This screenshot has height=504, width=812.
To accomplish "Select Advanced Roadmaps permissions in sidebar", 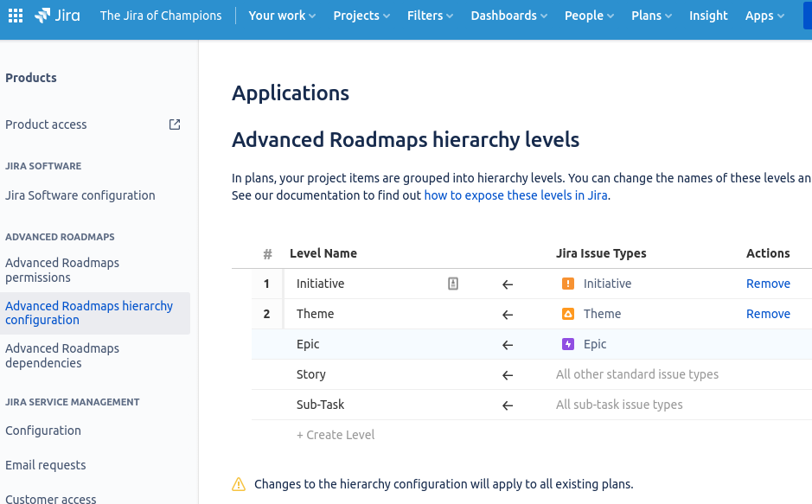I will pyautogui.click(x=62, y=270).
